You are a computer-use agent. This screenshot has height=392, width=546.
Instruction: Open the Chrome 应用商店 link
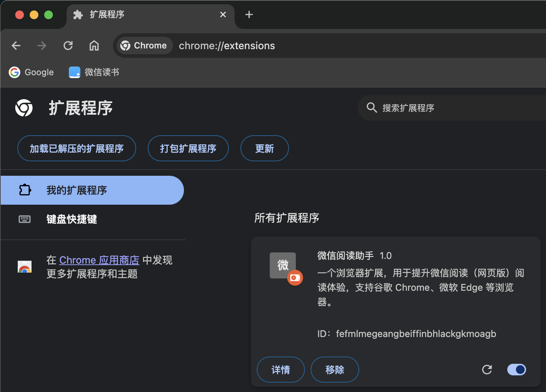point(99,260)
